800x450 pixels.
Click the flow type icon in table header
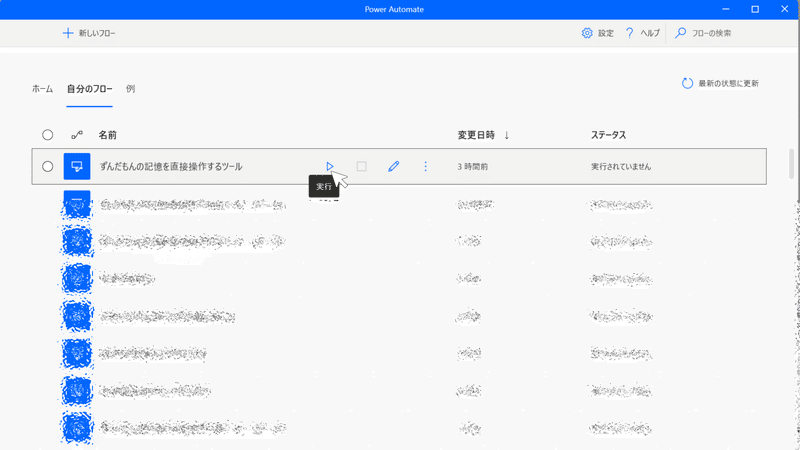click(x=77, y=135)
